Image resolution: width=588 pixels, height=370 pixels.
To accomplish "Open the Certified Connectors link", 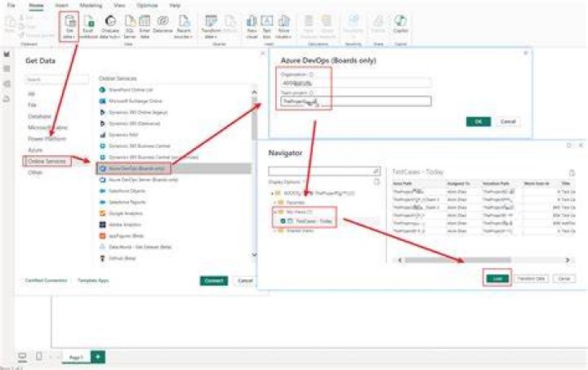I will 46,280.
